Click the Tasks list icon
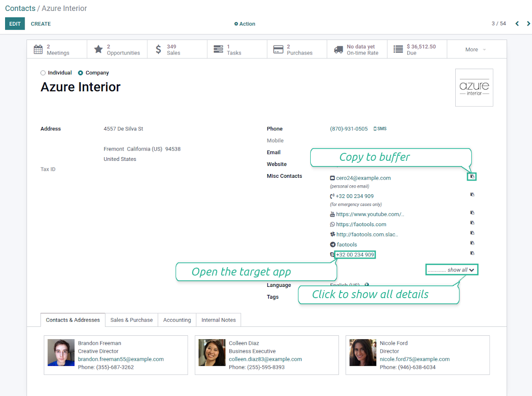The width and height of the screenshot is (532, 396). pos(218,49)
